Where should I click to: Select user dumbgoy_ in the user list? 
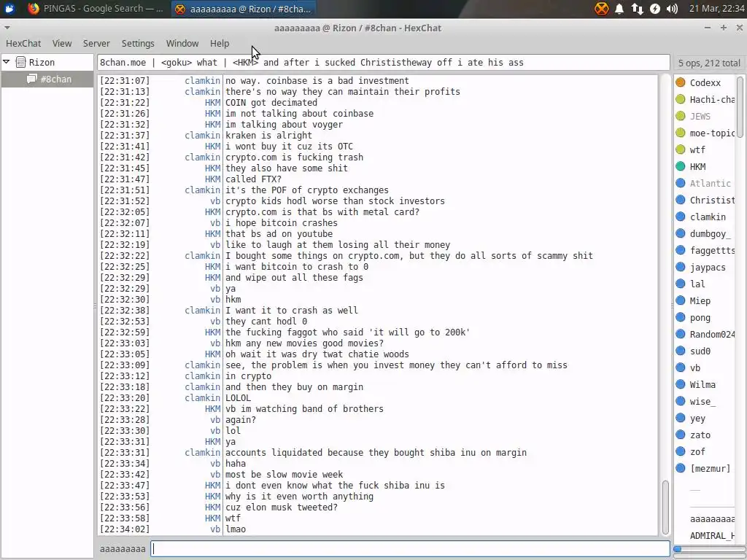click(710, 234)
